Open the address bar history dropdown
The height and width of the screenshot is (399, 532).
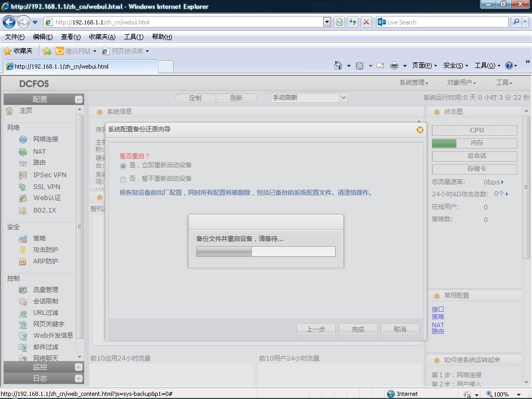(x=327, y=22)
